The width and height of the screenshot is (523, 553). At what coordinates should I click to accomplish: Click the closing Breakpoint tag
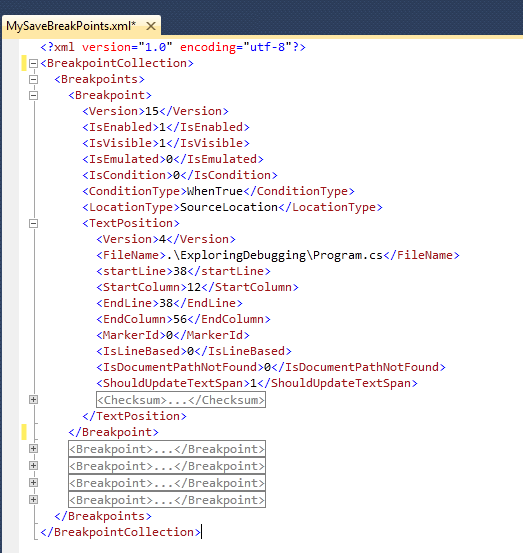[x=114, y=432]
